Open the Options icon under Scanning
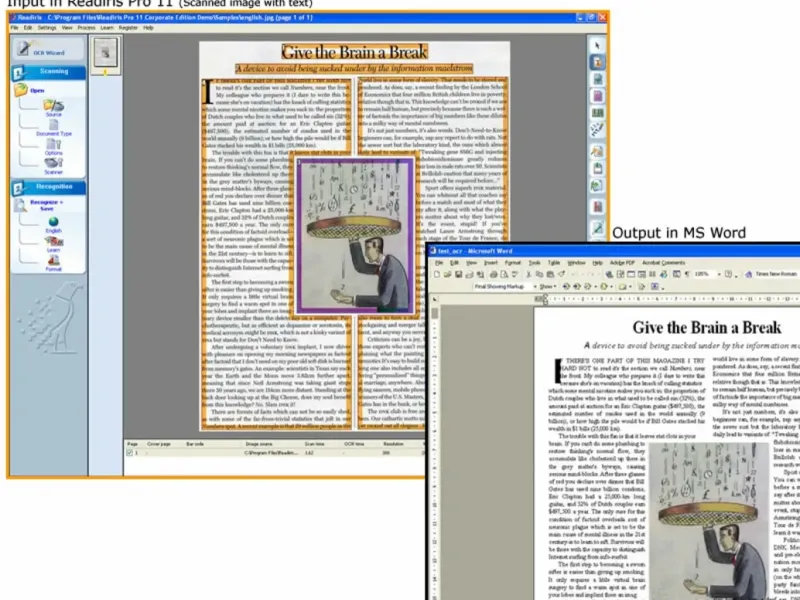The width and height of the screenshot is (800, 600). [x=54, y=146]
